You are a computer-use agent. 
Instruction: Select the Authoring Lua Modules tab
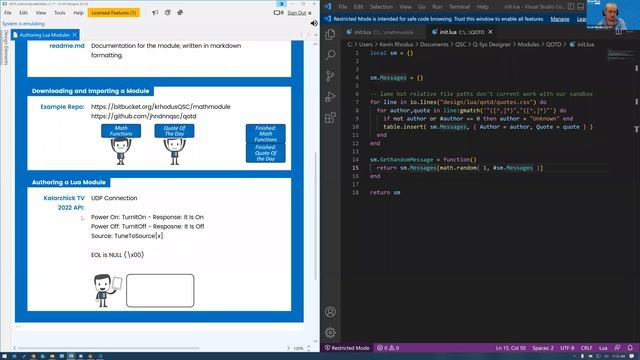pyautogui.click(x=44, y=35)
